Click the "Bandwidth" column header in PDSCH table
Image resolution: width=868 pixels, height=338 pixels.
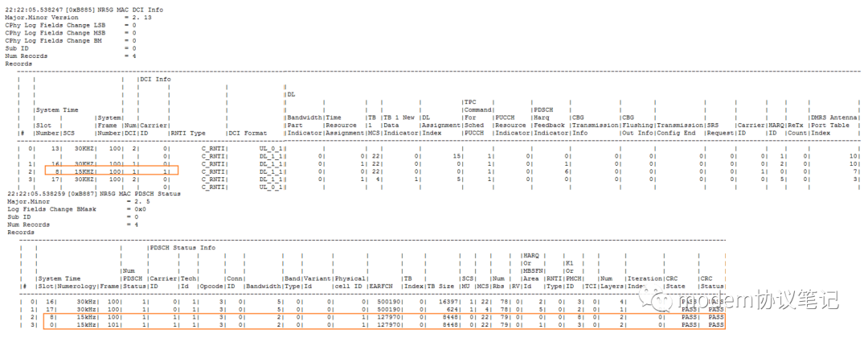pos(263,286)
